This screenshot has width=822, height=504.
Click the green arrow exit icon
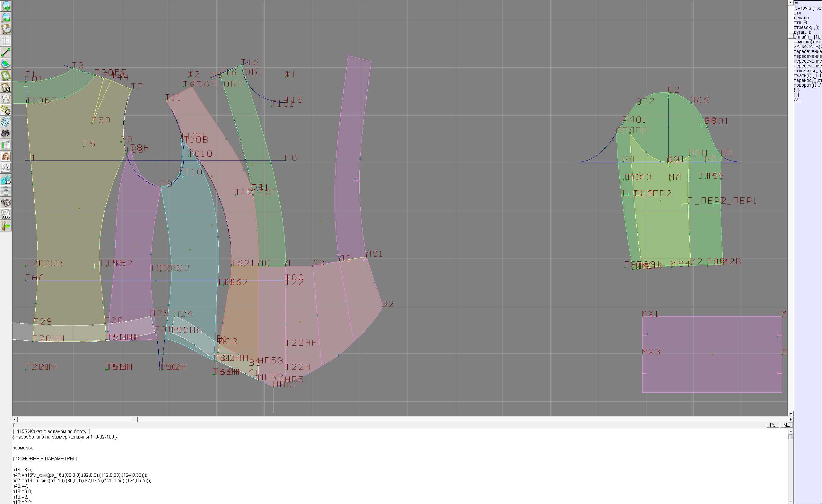(x=6, y=226)
